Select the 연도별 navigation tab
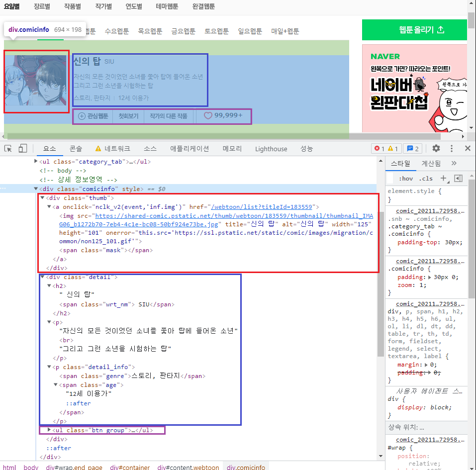Image resolution: width=476 pixels, height=470 pixels. 134,6
